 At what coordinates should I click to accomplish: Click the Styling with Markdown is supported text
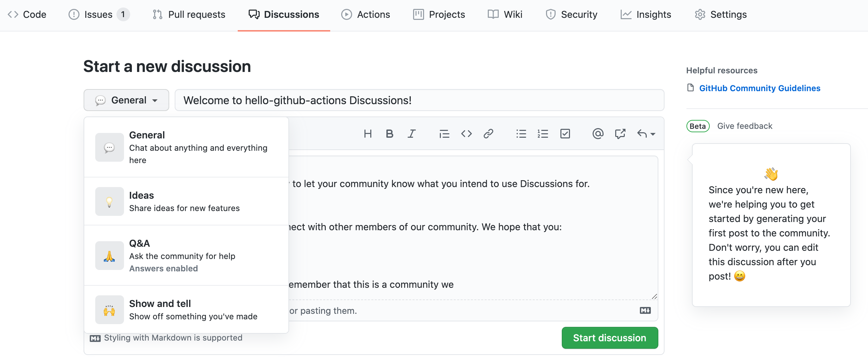coord(173,338)
